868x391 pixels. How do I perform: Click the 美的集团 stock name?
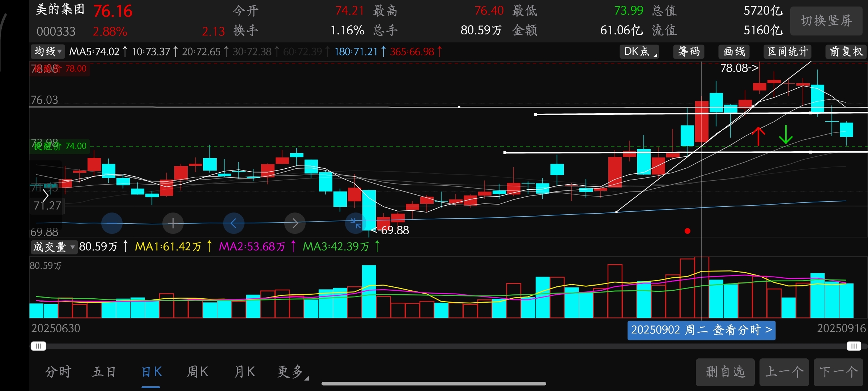(60, 9)
